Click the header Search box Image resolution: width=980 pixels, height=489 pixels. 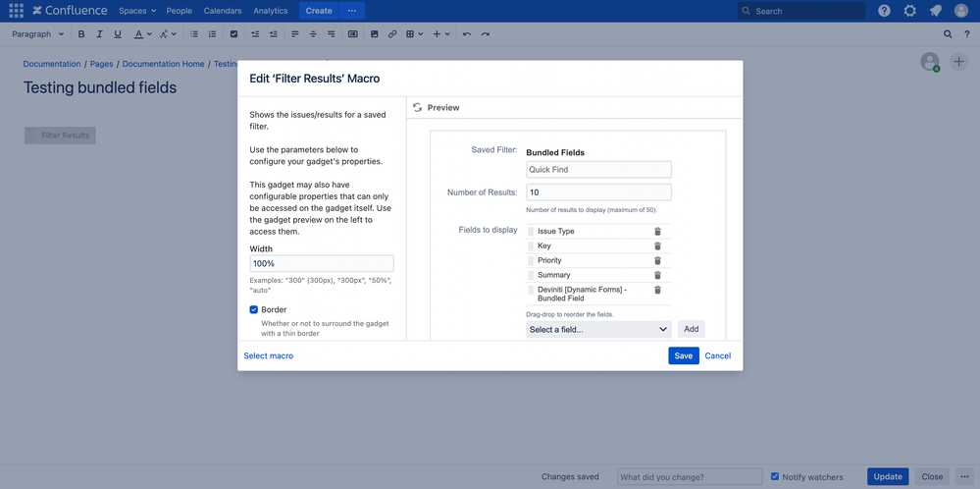click(x=801, y=11)
